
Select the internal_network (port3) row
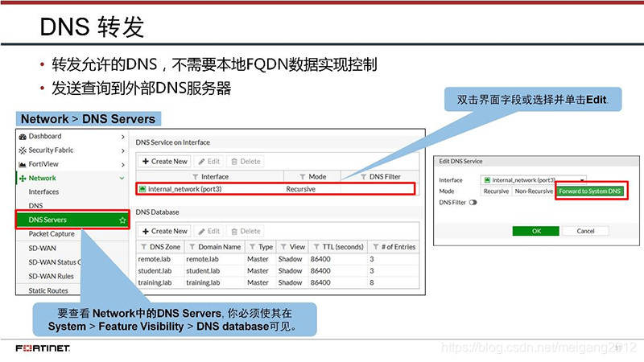275,189
